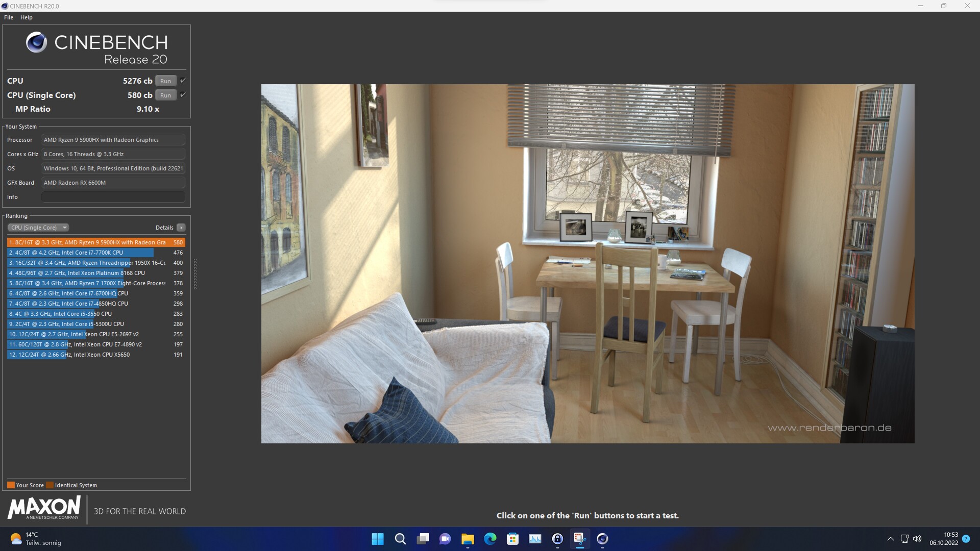
Task: Open Cinebench from the taskbar
Action: tap(602, 539)
